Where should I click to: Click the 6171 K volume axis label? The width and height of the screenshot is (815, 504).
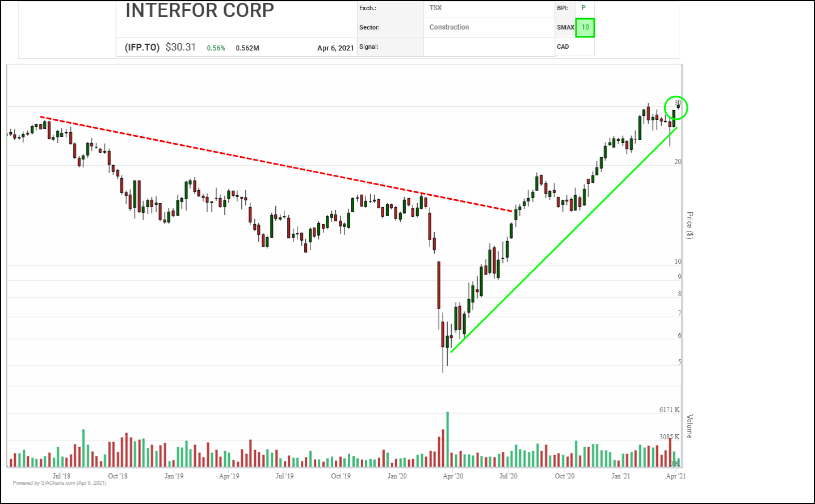coord(669,410)
